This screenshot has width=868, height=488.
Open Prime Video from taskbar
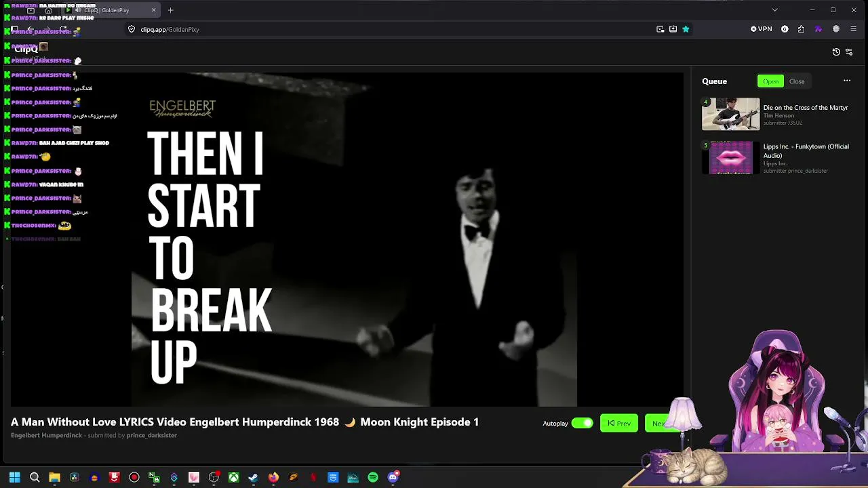tap(333, 477)
